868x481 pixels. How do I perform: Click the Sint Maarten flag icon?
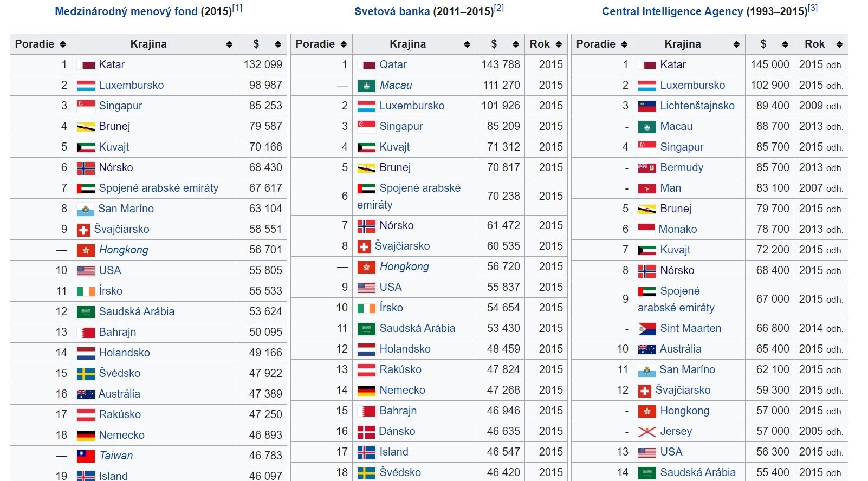[647, 329]
